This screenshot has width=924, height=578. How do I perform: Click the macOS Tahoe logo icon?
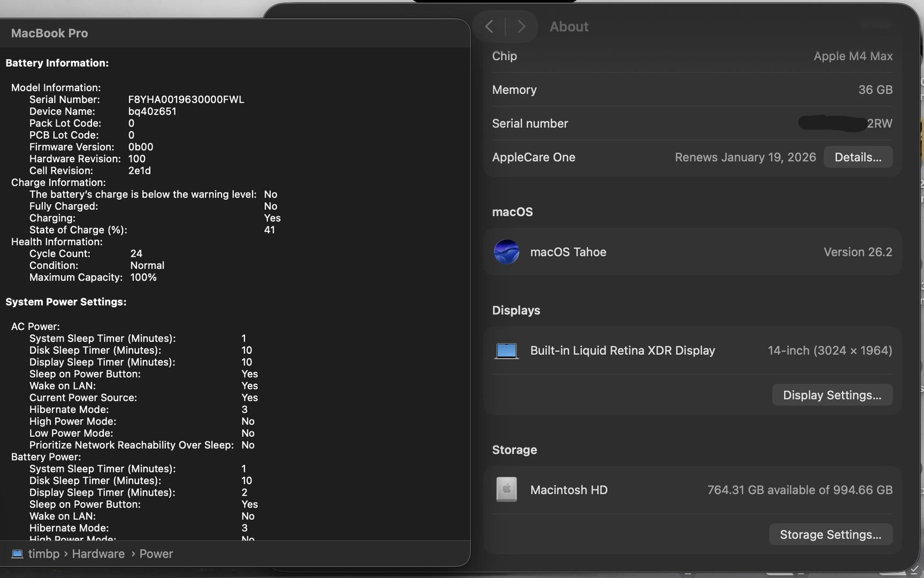506,252
